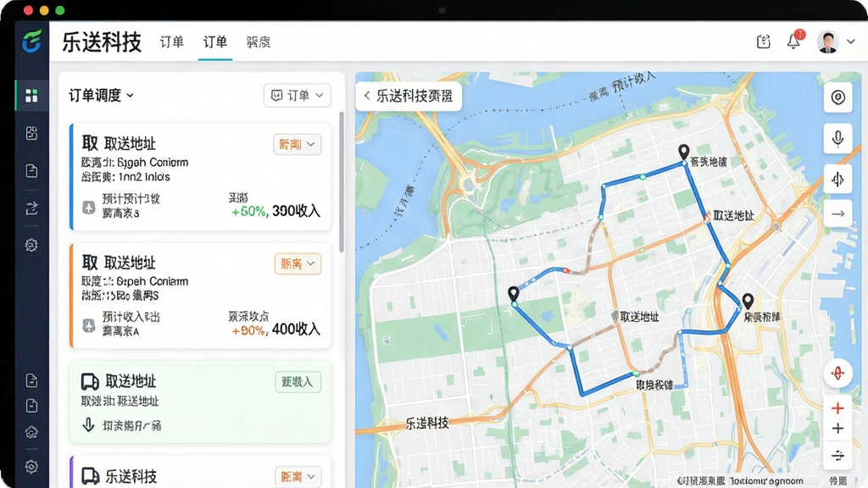The height and width of the screenshot is (488, 868).
Task: Click the mirror/flip icon button on map
Action: point(838,180)
